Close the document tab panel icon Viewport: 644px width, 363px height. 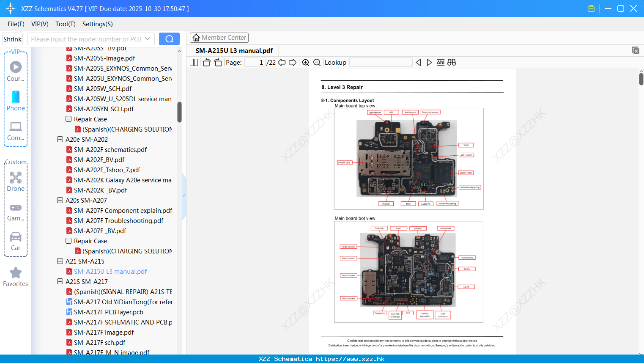[x=635, y=50]
